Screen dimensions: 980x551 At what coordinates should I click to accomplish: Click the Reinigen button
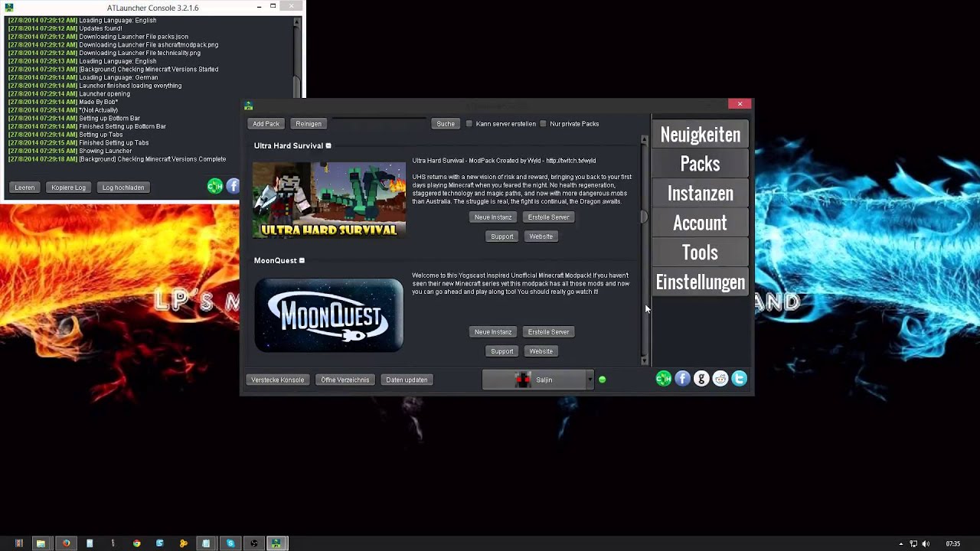[x=309, y=124]
